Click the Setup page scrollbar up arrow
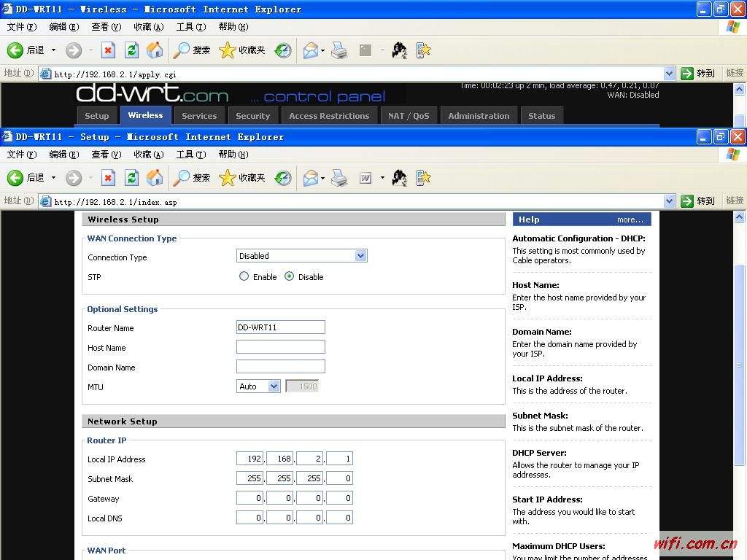This screenshot has height=560, width=747. [740, 217]
